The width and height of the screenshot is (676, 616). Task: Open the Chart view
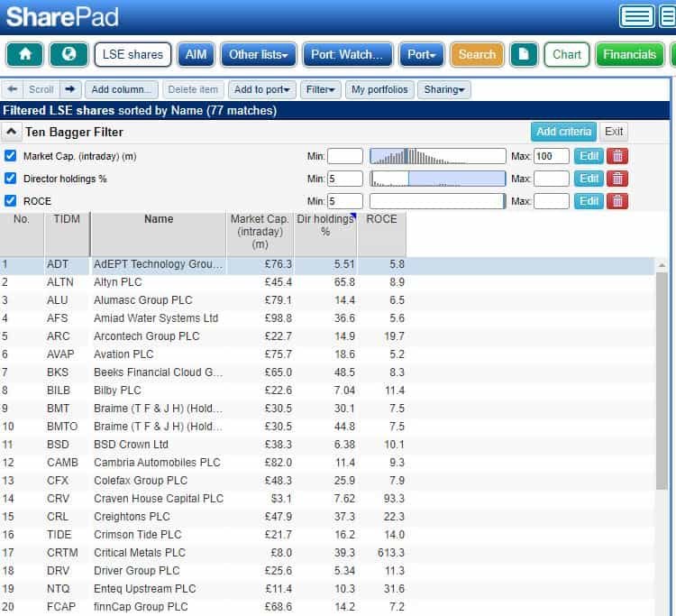pyautogui.click(x=567, y=55)
